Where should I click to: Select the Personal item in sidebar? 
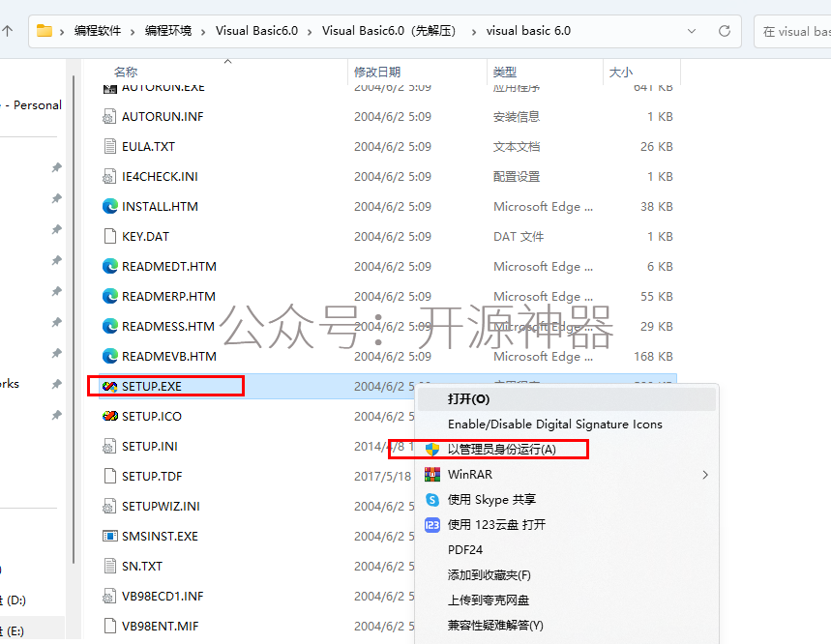point(32,105)
